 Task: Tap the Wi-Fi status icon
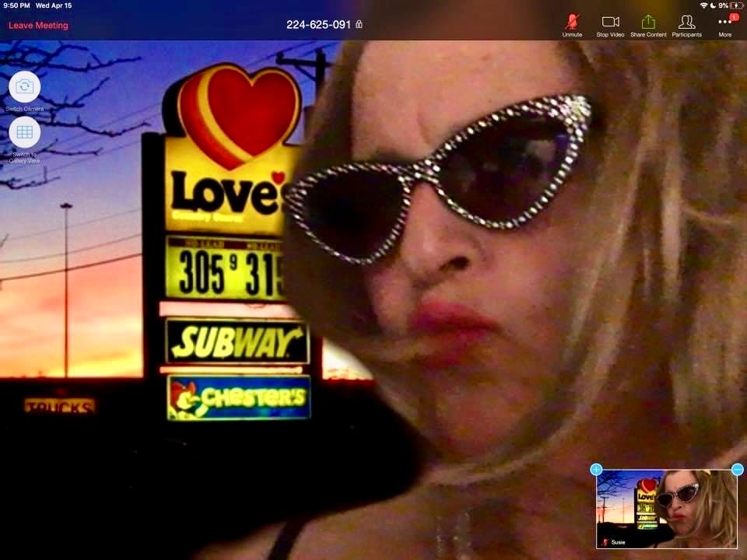[x=703, y=5]
